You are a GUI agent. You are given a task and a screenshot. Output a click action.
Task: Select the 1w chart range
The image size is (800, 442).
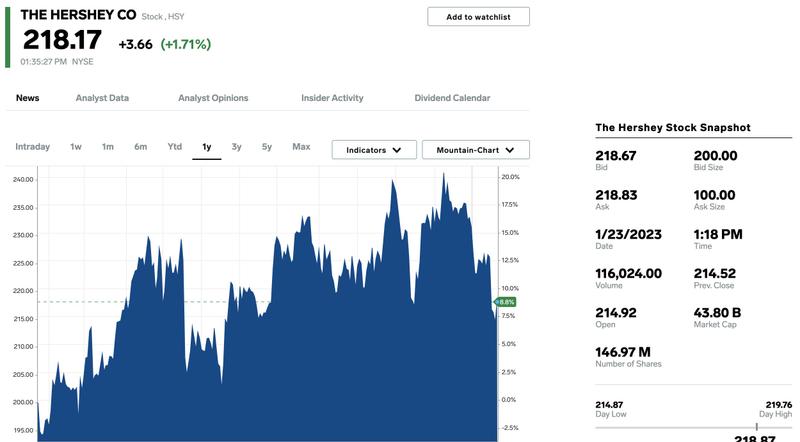tap(76, 147)
